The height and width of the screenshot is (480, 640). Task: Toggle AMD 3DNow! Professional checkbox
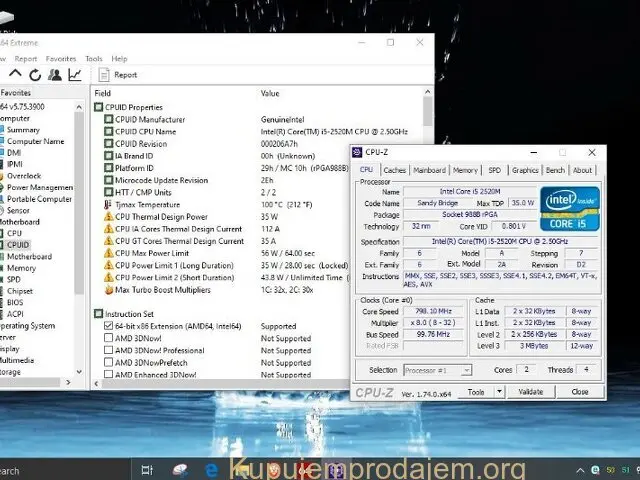point(108,350)
